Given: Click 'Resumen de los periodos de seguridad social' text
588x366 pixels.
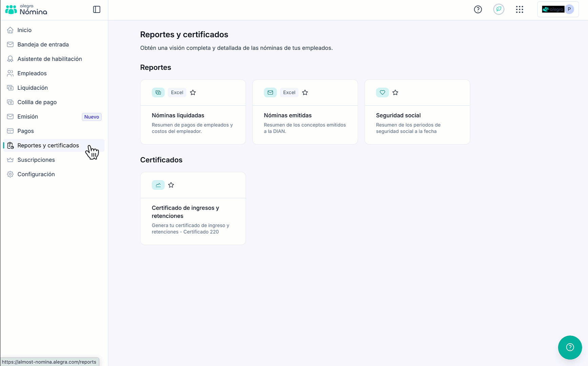Looking at the screenshot, I should (x=408, y=128).
